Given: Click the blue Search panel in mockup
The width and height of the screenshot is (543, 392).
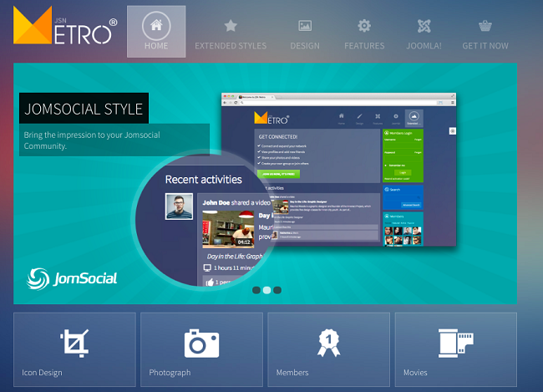Looking at the screenshot, I should click(x=403, y=197).
